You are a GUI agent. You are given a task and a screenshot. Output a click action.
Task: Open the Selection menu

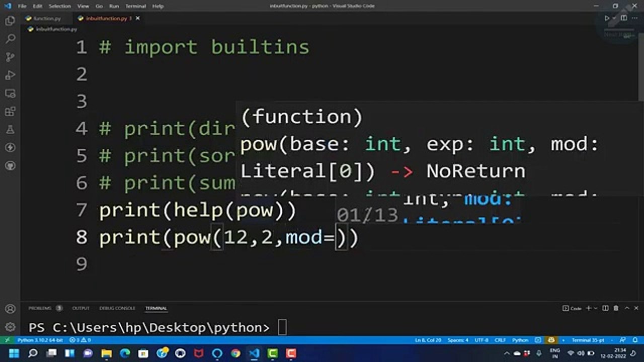tap(59, 6)
